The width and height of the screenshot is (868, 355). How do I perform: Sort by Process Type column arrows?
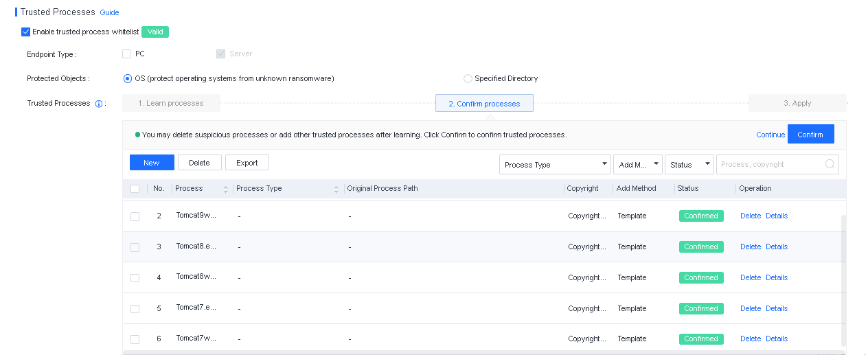(x=336, y=189)
